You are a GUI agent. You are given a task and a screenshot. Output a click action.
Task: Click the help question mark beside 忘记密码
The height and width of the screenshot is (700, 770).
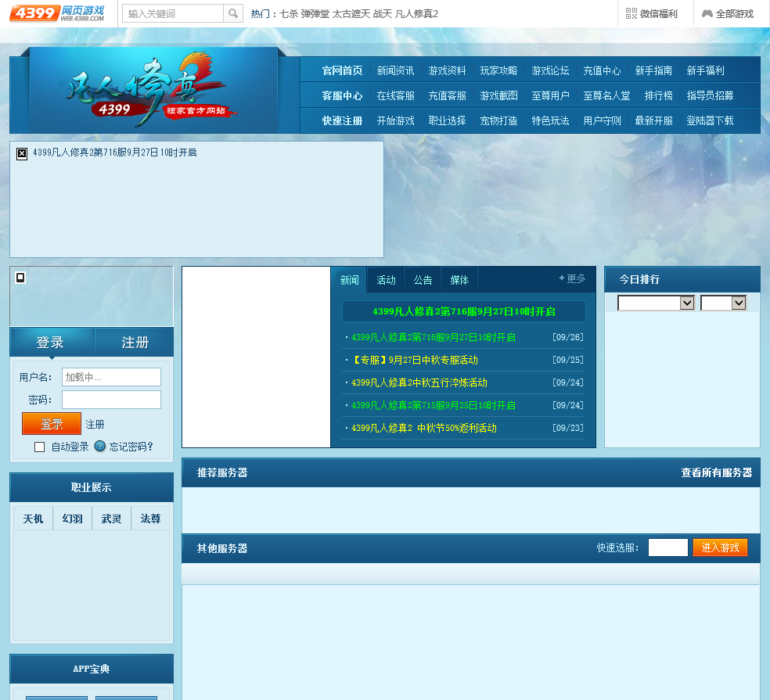point(99,446)
